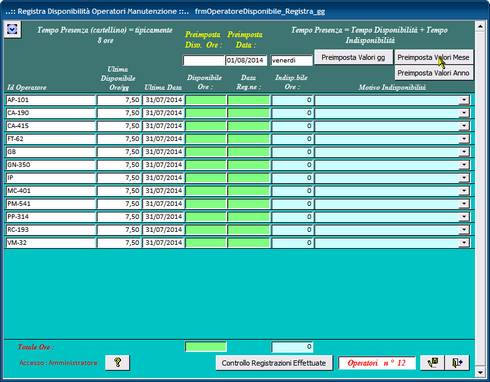Select operator ID cell AP-101

[x=51, y=100]
